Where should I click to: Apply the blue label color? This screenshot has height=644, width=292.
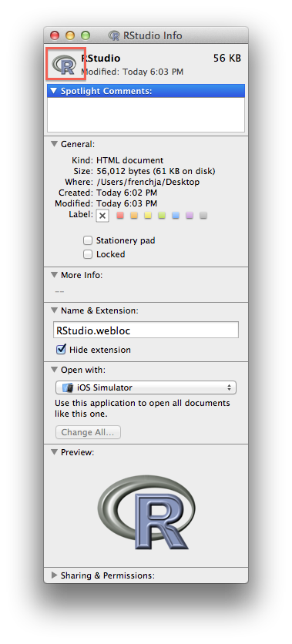(176, 215)
